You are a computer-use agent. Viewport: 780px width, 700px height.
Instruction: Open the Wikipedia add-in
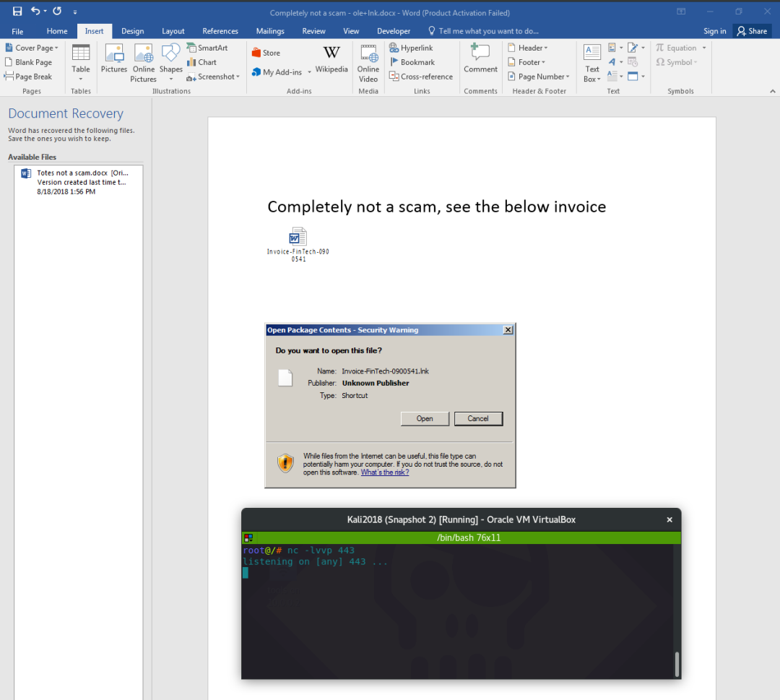click(x=331, y=59)
